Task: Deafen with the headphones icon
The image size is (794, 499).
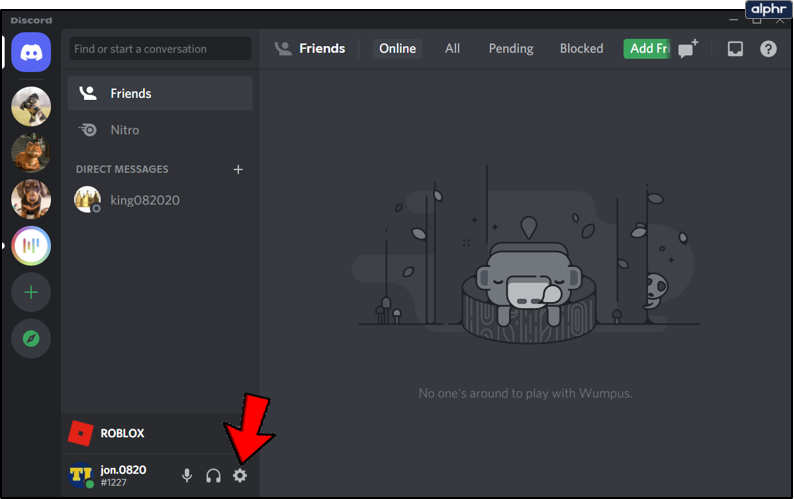Action: (213, 476)
